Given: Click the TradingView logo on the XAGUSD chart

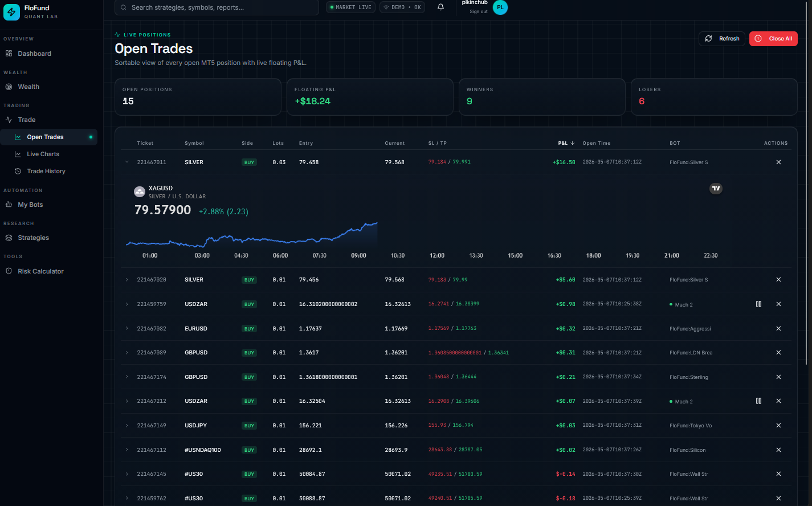Looking at the screenshot, I should click(x=716, y=189).
